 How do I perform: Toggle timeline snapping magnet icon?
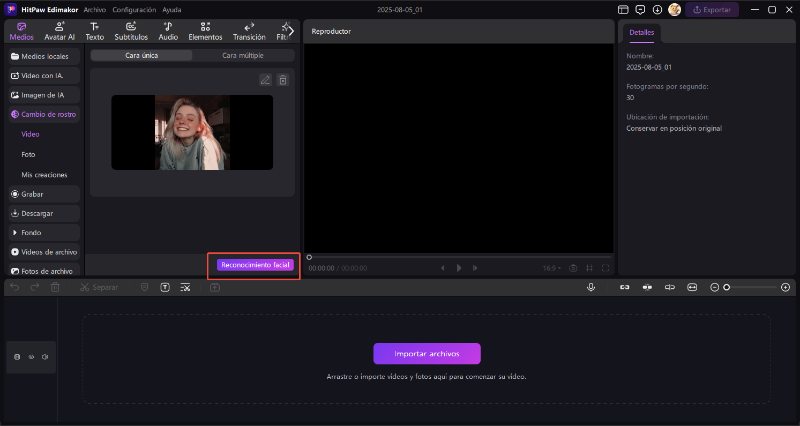(x=647, y=287)
